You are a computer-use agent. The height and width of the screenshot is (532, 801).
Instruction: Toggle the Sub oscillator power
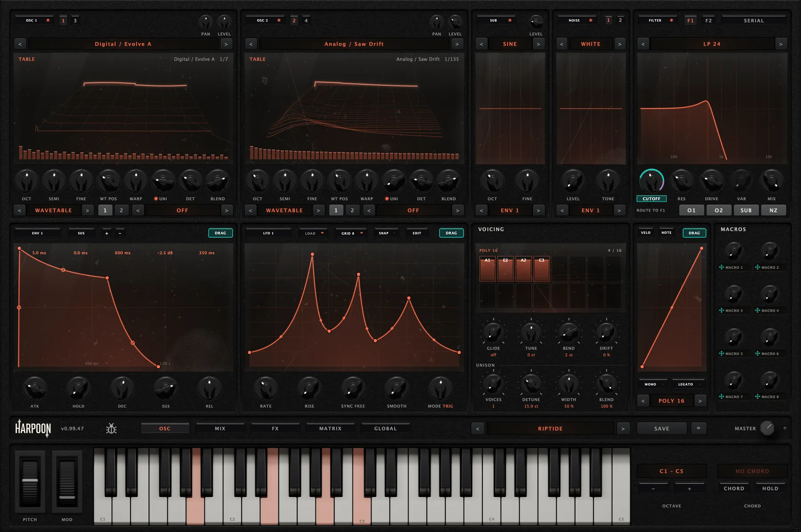510,20
